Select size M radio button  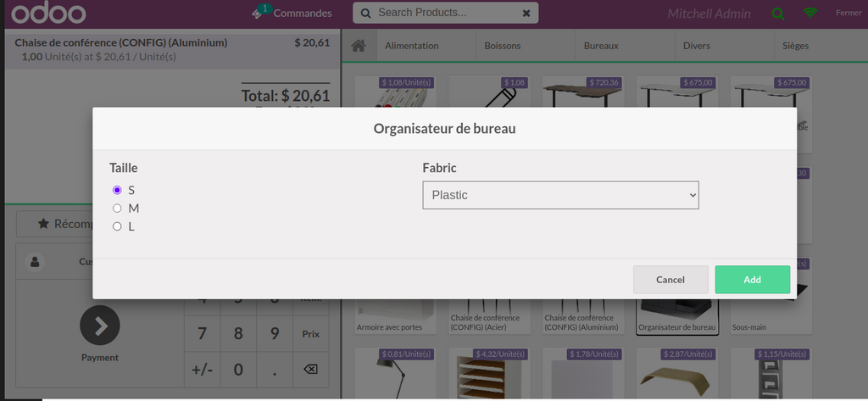(118, 209)
